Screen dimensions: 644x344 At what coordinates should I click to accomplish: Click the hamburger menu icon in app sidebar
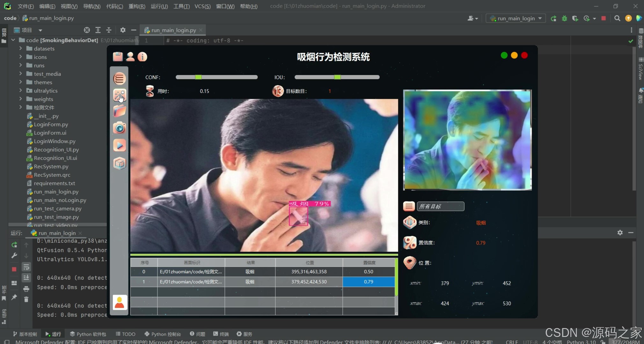pyautogui.click(x=120, y=78)
